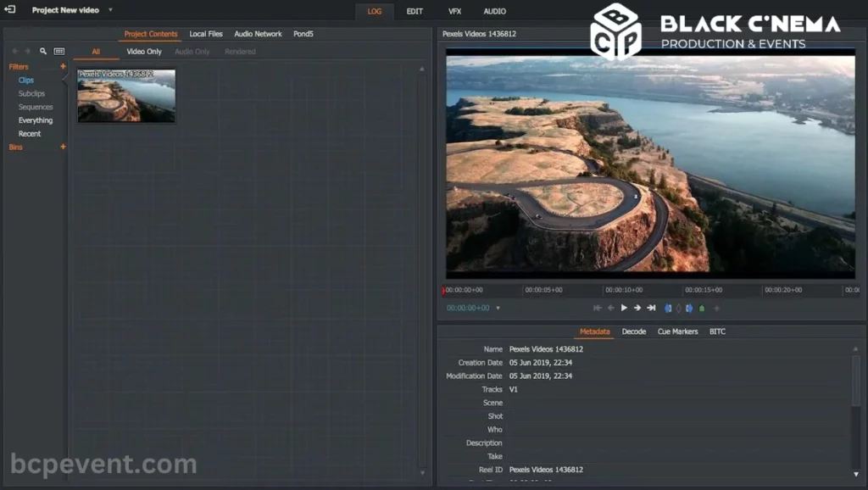Switch the bin display mode with the list icon
The image size is (868, 490).
coord(58,51)
